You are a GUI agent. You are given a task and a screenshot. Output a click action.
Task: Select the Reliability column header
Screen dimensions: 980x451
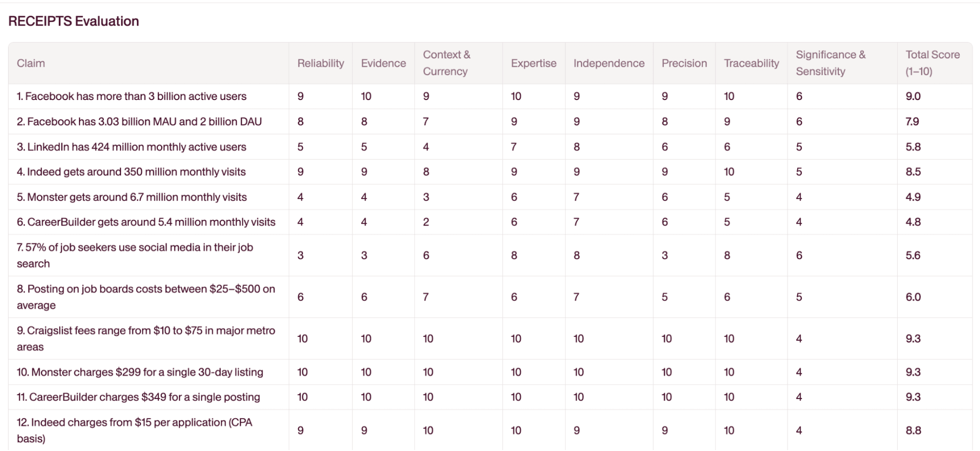point(321,63)
